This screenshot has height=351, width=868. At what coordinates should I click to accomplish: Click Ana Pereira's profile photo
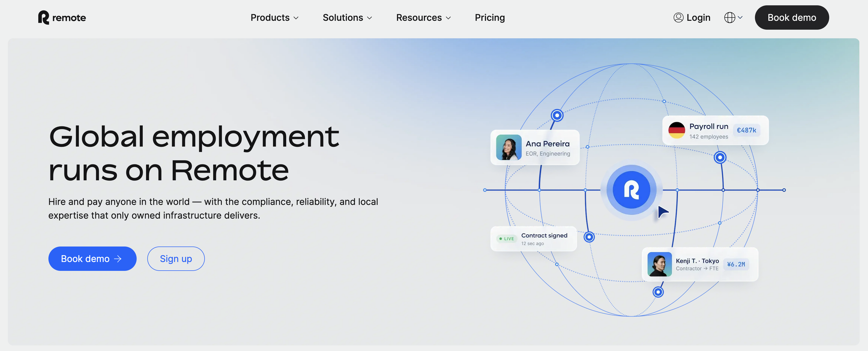[509, 147]
